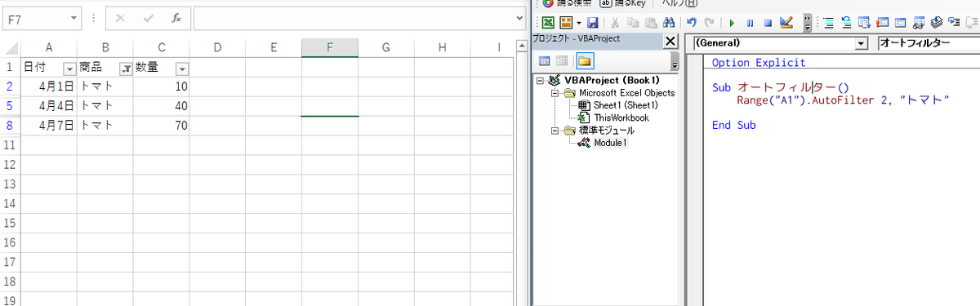The image size is (980, 306).
Task: Click the formula bar Cancel X icon
Action: 121,17
